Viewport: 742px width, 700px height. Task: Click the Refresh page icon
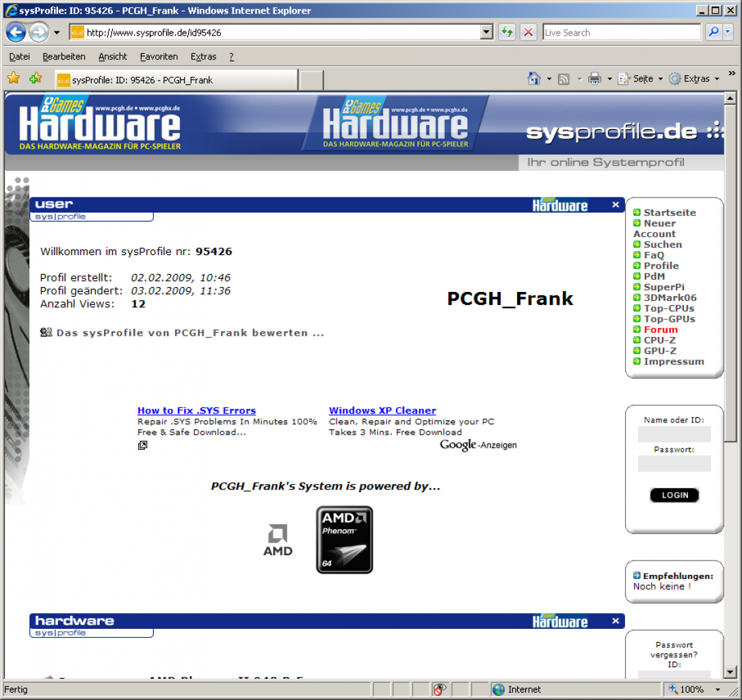tap(507, 33)
